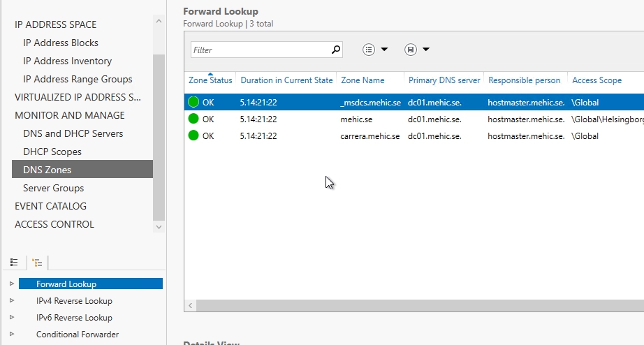Switch to the flat list view tab icon
The image size is (644, 345).
tap(14, 263)
